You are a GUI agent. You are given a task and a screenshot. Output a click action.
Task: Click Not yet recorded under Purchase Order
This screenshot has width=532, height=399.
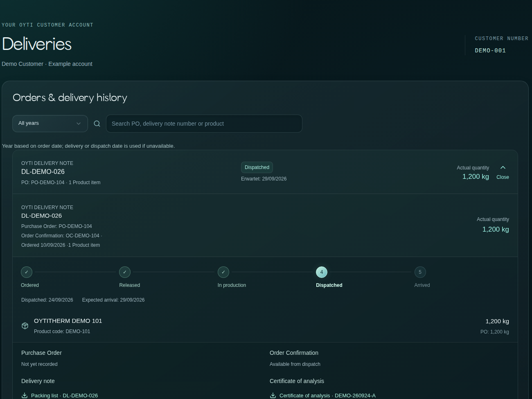(x=39, y=364)
